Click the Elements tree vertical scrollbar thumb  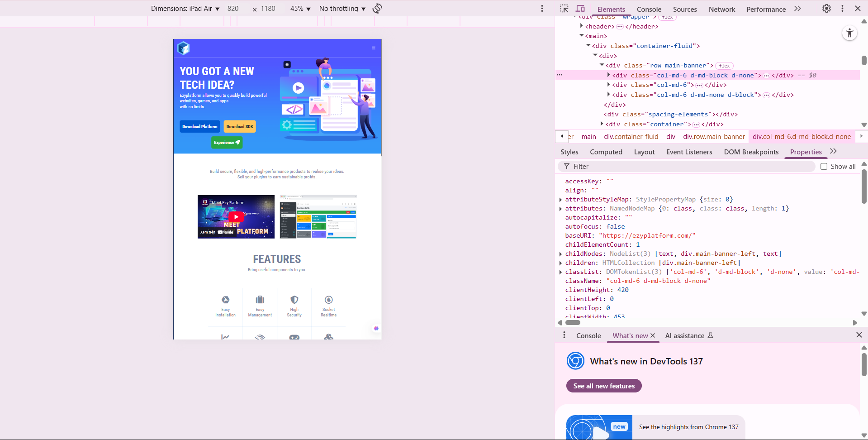coord(864,61)
